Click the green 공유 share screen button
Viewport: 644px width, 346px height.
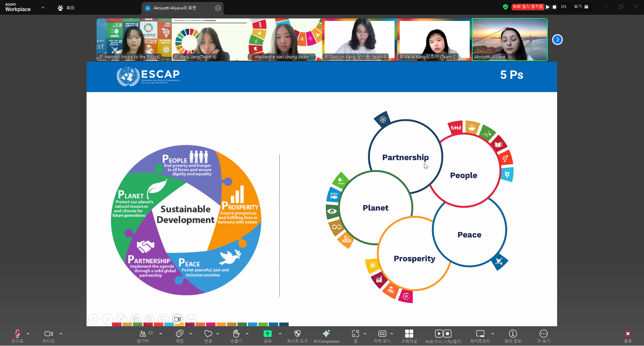(268, 336)
